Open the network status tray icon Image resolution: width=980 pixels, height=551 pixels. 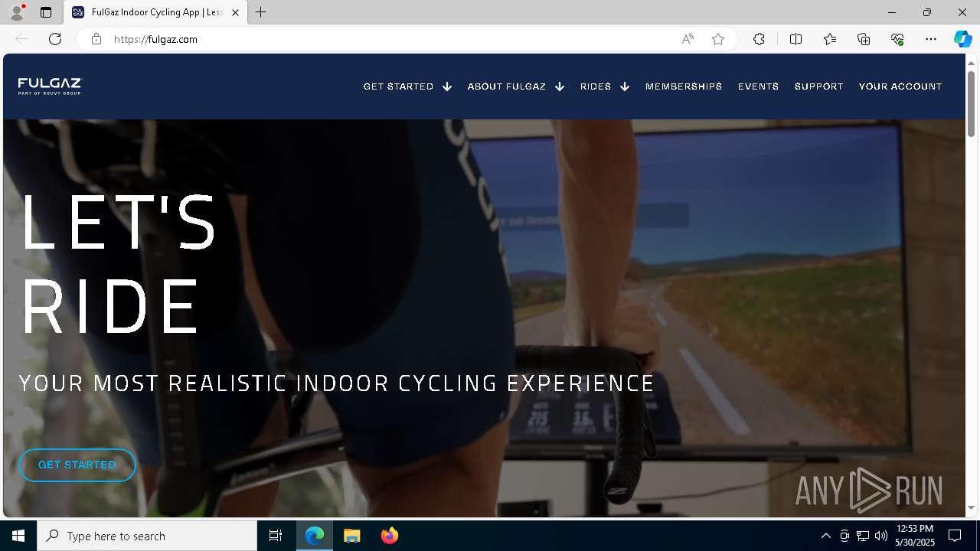863,536
